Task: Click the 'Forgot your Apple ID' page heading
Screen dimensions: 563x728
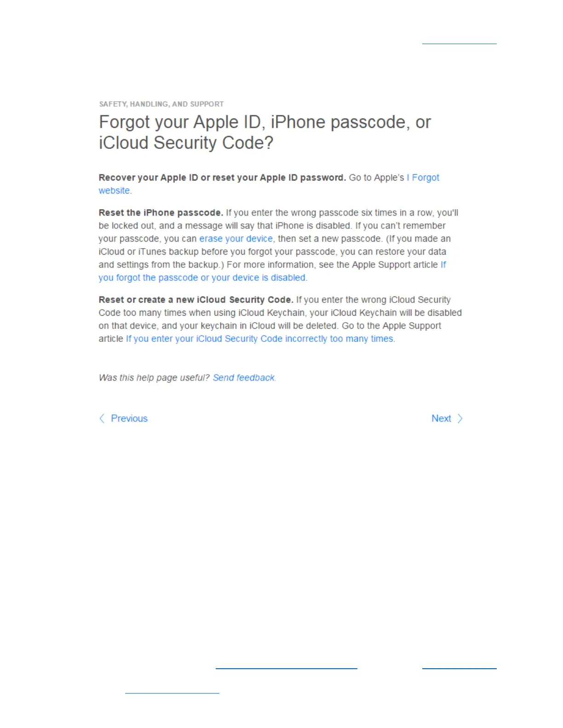Action: (265, 132)
